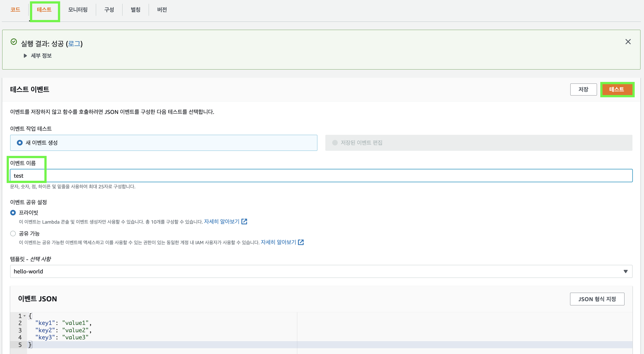This screenshot has height=354, width=644.
Task: Click external link icon after 공유 가능 description
Action: [301, 242]
